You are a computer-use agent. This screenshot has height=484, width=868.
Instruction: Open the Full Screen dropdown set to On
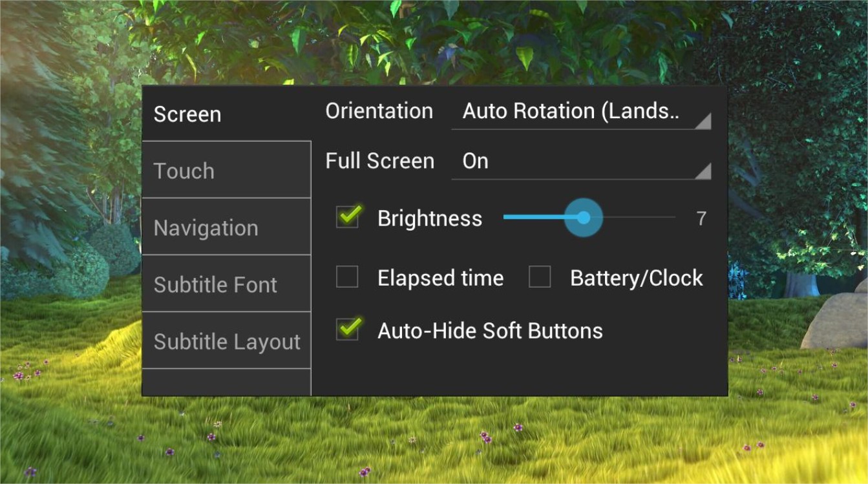(x=571, y=162)
